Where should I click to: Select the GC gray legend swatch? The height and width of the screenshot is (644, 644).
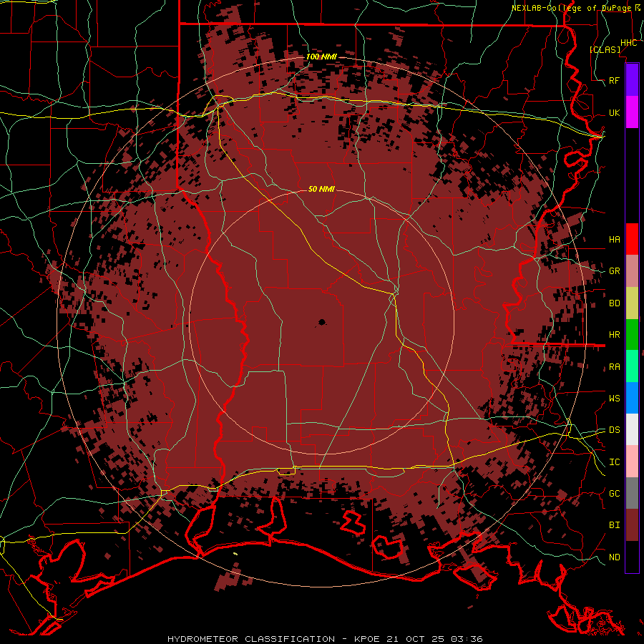(632, 493)
